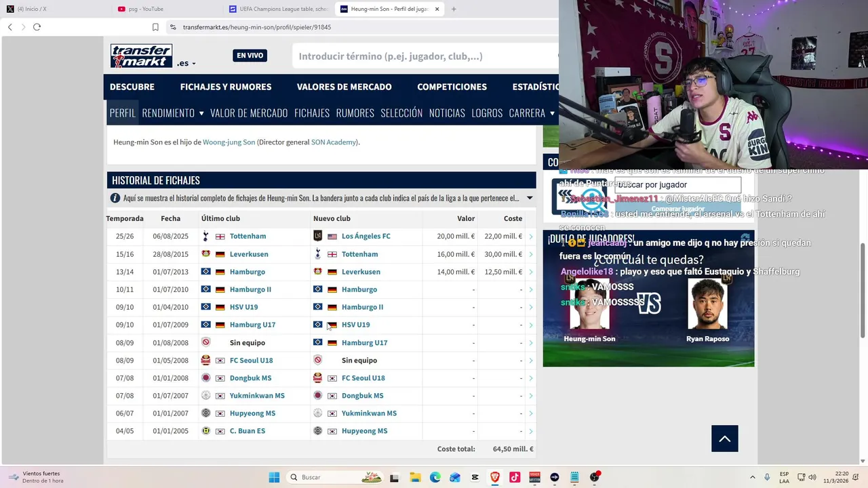868x488 pixels.
Task: Open the FICHAJES Y RUMORES menu
Action: click(226, 87)
